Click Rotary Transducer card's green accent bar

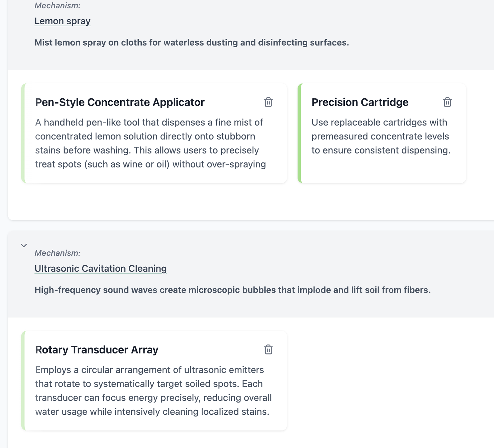coord(23,381)
